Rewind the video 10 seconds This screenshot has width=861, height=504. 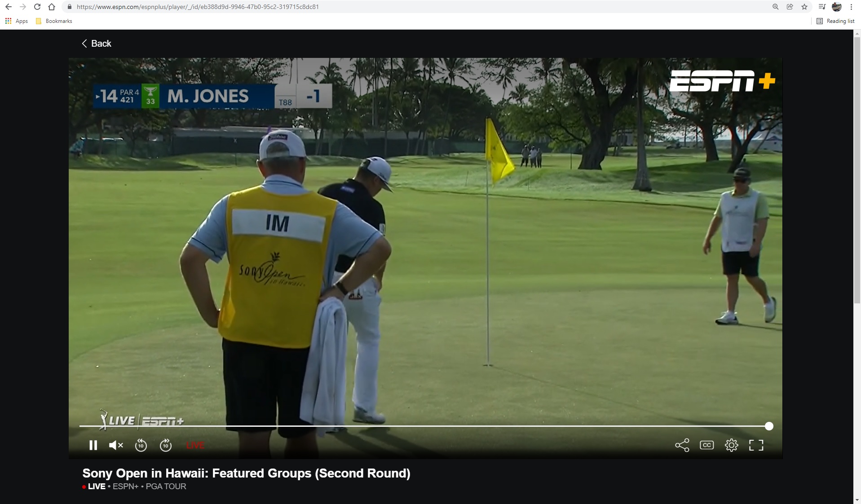tap(141, 445)
